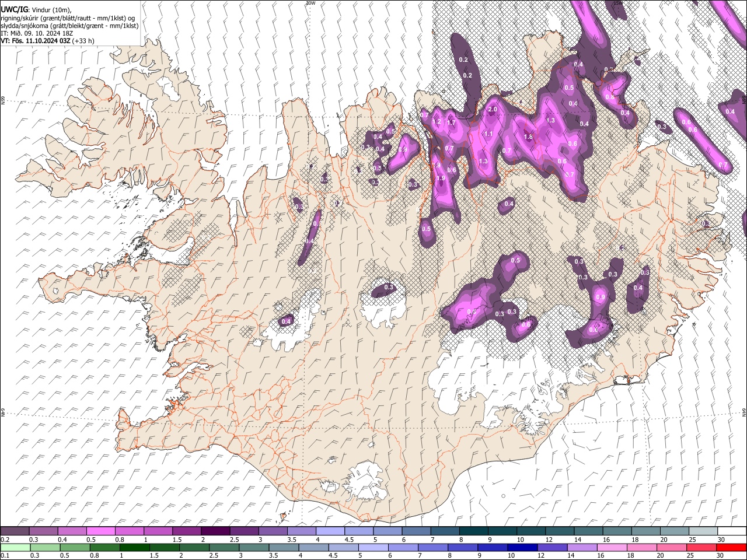Screen dimensions: 747x560
Task: Select top-row white swatch at 30
Action: pyautogui.click(x=732, y=531)
